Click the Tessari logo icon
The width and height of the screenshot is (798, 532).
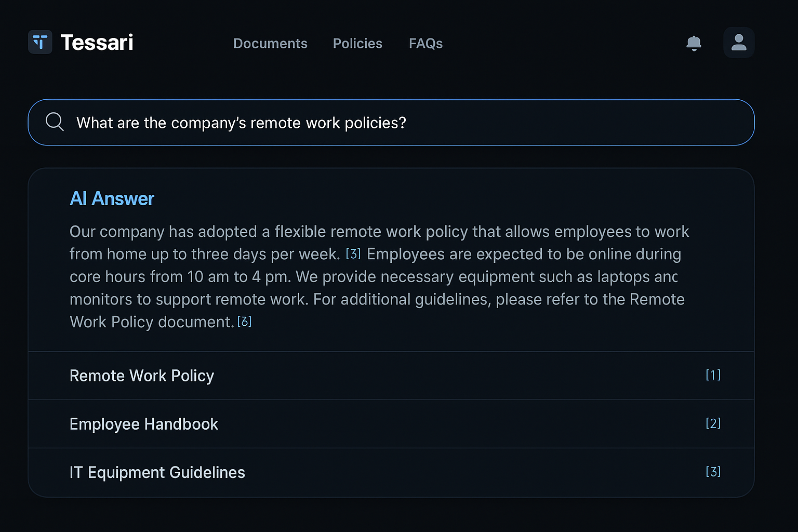click(x=40, y=42)
